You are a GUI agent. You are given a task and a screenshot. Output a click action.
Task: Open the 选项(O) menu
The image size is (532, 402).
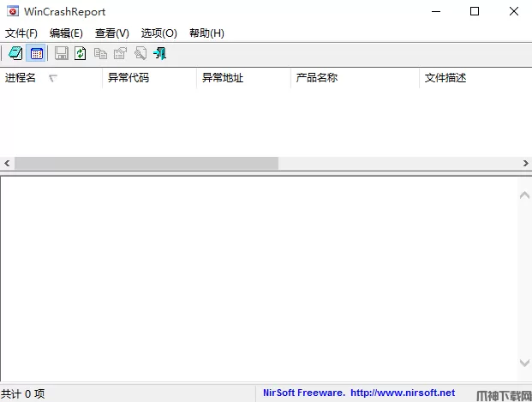tap(158, 33)
